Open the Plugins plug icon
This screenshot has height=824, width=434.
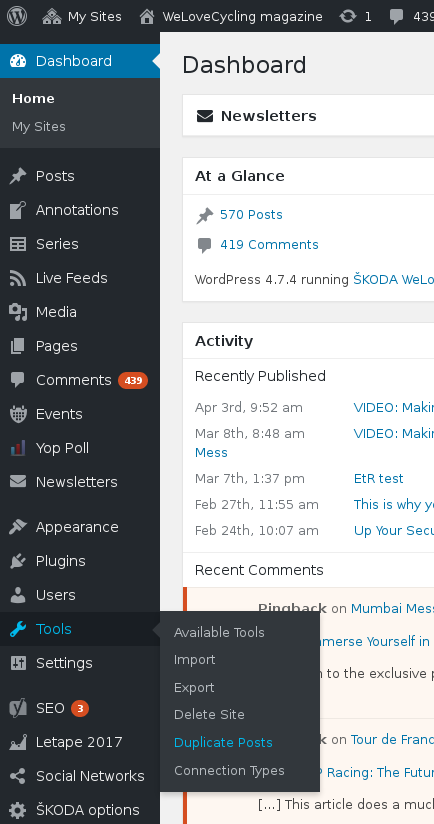tap(18, 561)
